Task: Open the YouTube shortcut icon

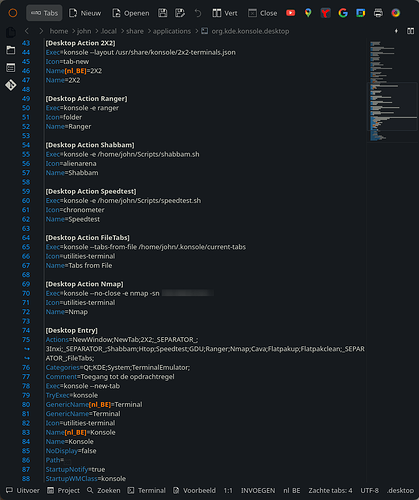Action: coord(291,13)
